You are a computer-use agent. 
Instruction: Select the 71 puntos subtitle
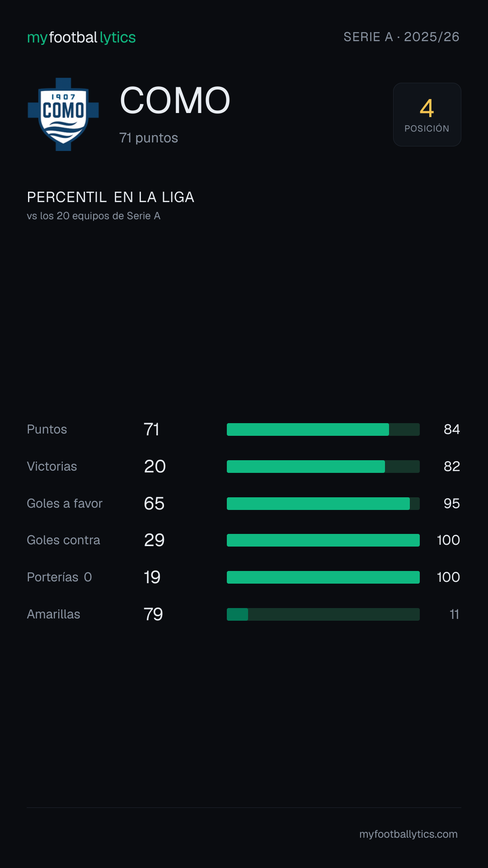pyautogui.click(x=149, y=138)
